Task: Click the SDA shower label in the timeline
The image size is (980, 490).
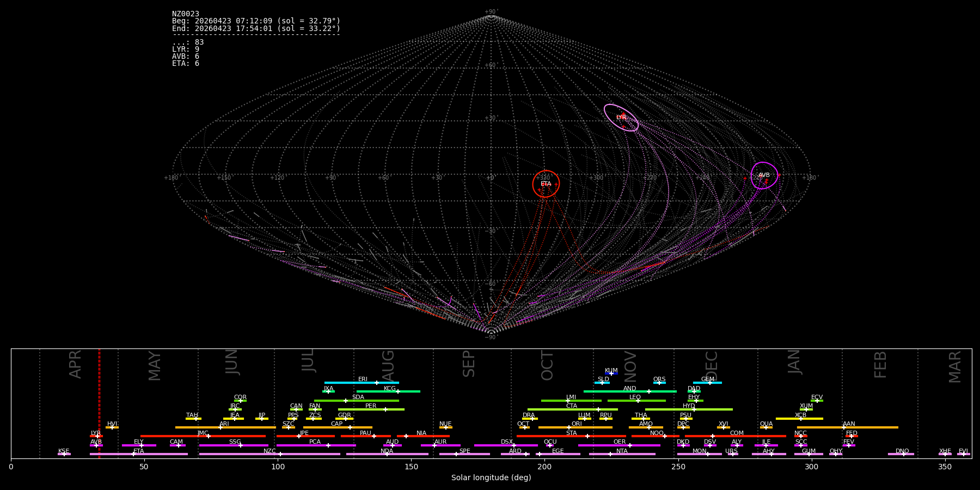Action: 358,397
